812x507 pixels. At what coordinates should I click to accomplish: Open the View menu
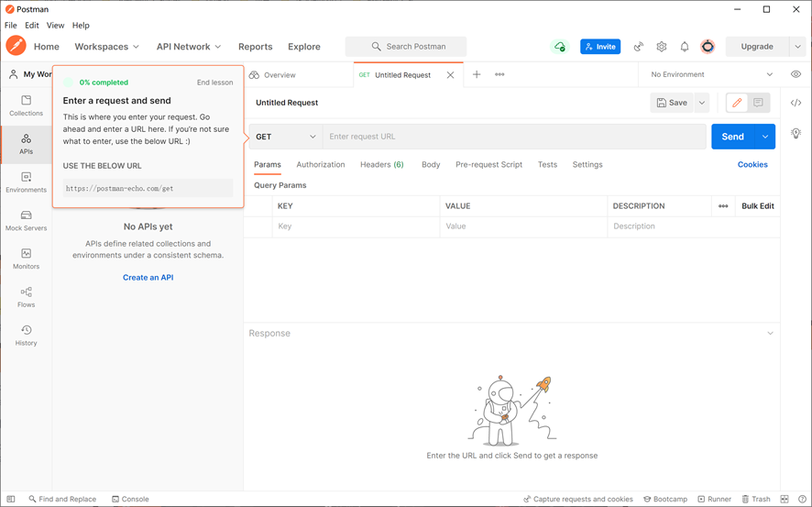click(55, 26)
